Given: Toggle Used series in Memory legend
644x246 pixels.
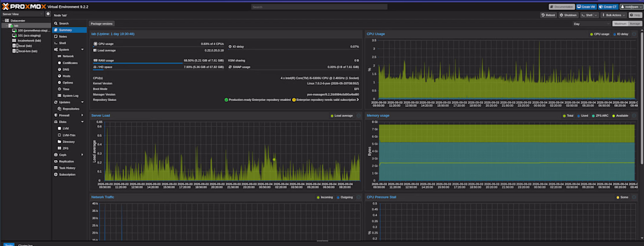Looking at the screenshot, I should click(583, 116).
